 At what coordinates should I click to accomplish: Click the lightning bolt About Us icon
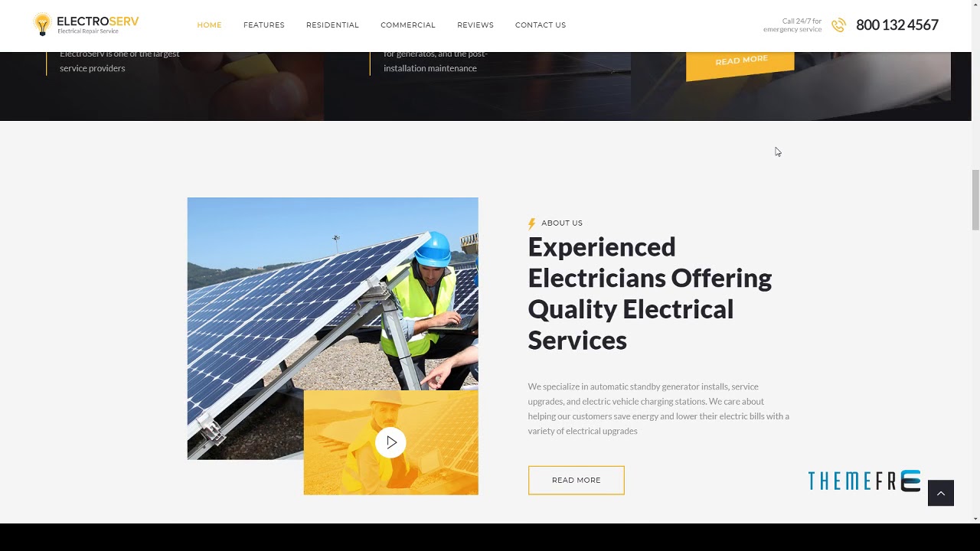(x=531, y=223)
